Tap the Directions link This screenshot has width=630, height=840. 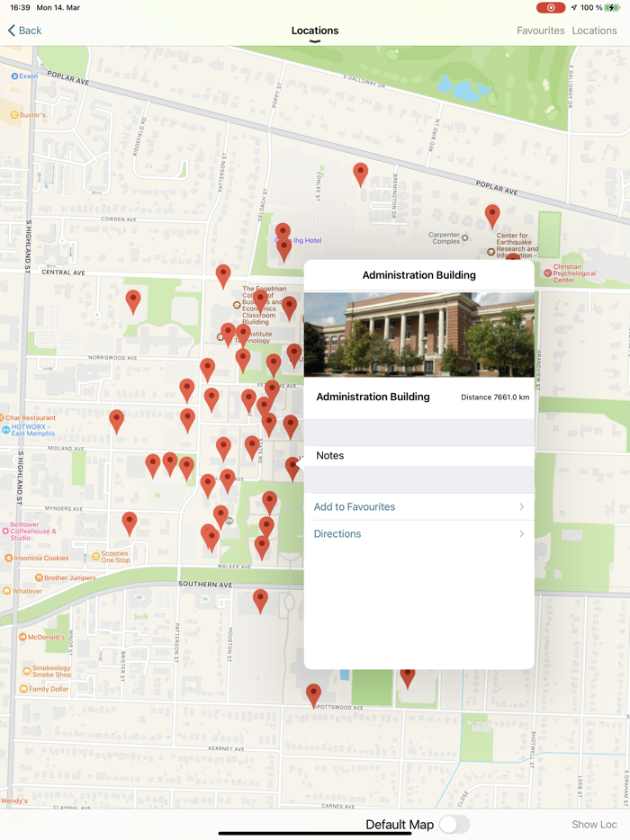(x=337, y=533)
